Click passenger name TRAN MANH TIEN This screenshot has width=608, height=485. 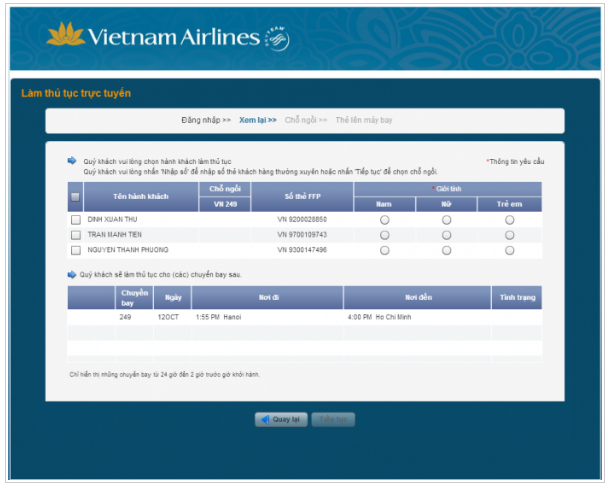pos(114,235)
